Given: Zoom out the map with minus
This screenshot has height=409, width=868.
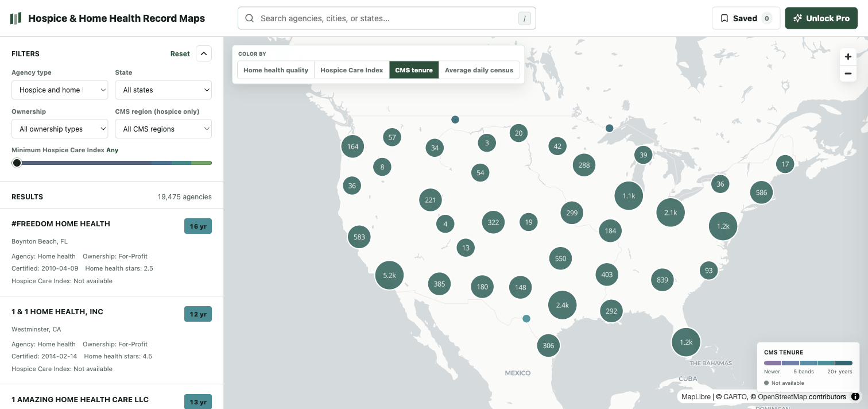Looking at the screenshot, I should [848, 74].
